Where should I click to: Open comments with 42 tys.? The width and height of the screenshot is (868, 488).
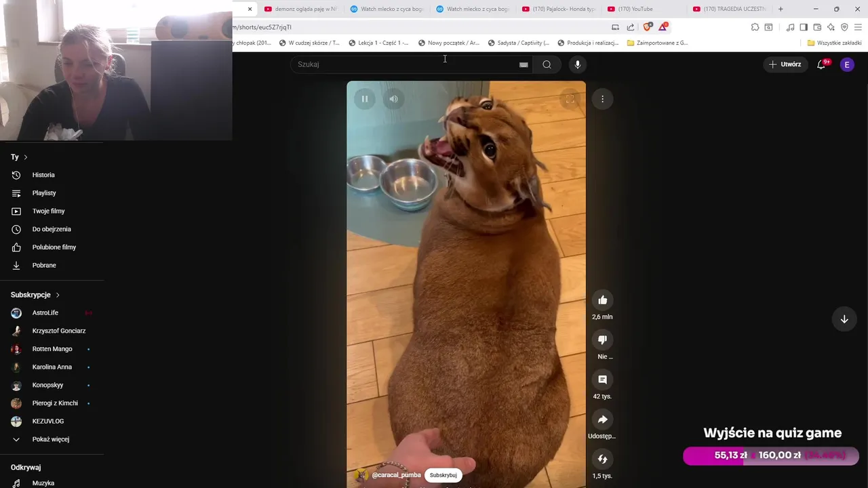tap(602, 380)
